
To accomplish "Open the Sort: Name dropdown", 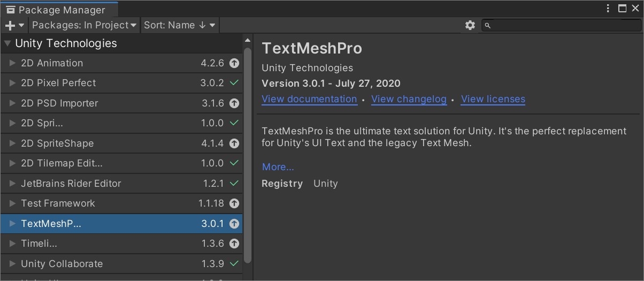I will (179, 25).
